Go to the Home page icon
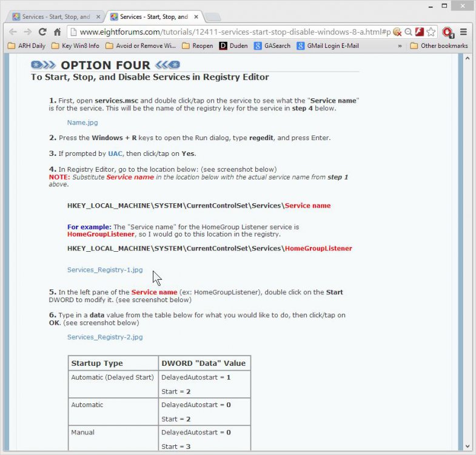Image resolution: width=476 pixels, height=455 pixels. pyautogui.click(x=57, y=32)
